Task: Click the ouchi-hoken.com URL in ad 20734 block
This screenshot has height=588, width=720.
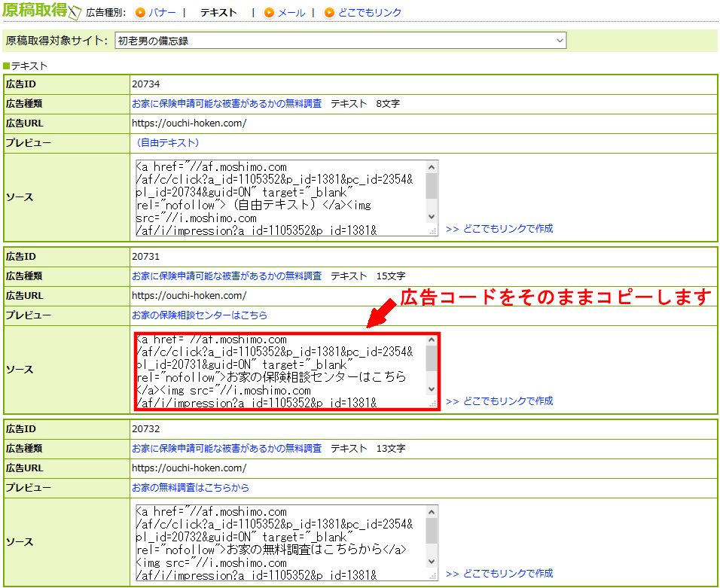Action: coord(189,123)
